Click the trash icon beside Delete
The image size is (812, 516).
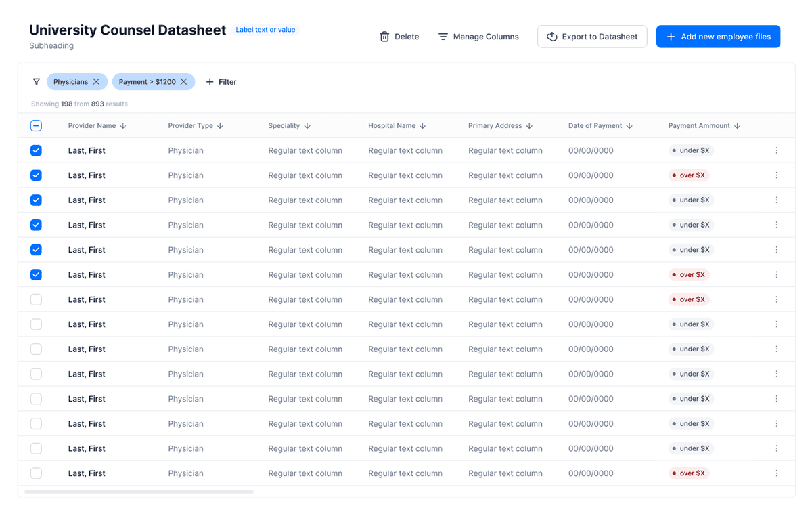(x=384, y=37)
